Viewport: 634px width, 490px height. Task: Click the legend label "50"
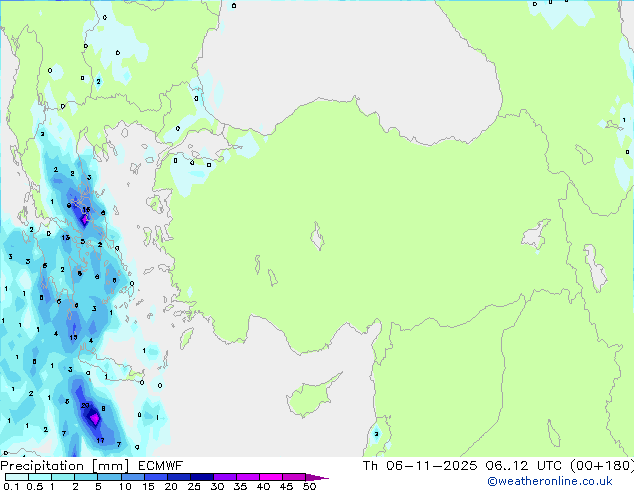(x=309, y=486)
